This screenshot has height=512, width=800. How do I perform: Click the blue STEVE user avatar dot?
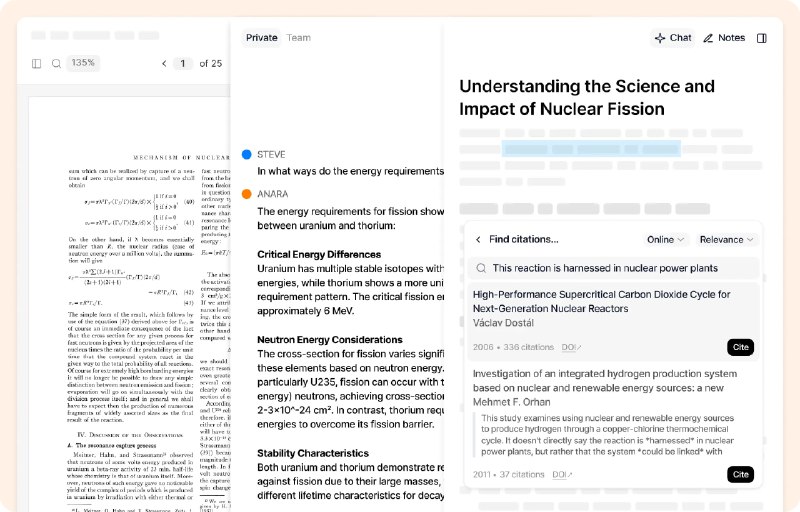tap(246, 155)
